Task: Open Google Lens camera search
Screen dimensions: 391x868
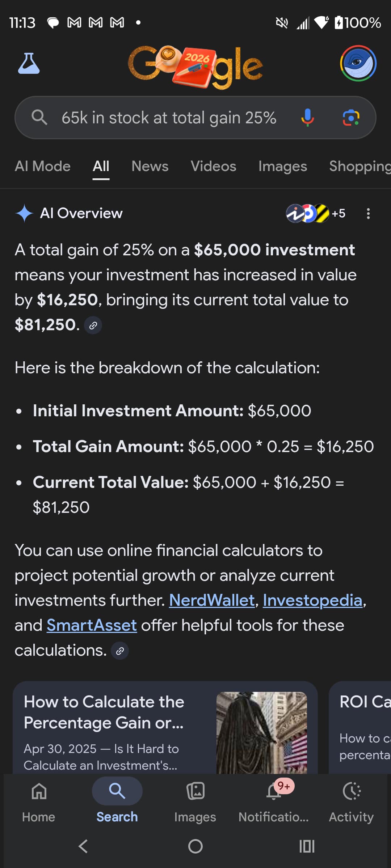Action: (351, 118)
